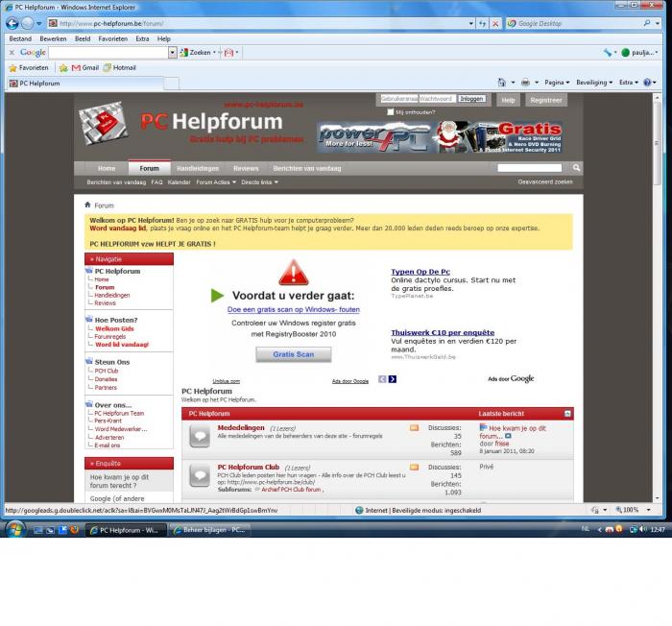The height and width of the screenshot is (626, 672).
Task: Click the Mededelingen forum speech-bubble icon
Action: click(200, 436)
